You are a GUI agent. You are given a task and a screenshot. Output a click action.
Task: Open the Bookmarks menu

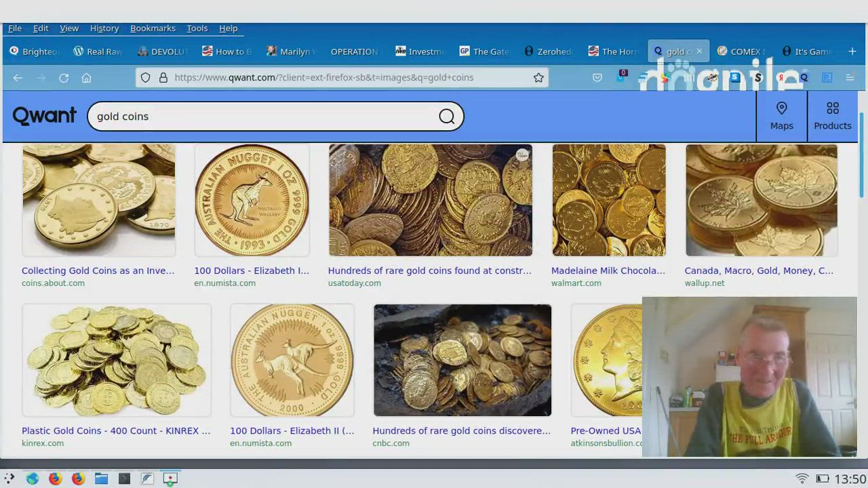coord(153,28)
